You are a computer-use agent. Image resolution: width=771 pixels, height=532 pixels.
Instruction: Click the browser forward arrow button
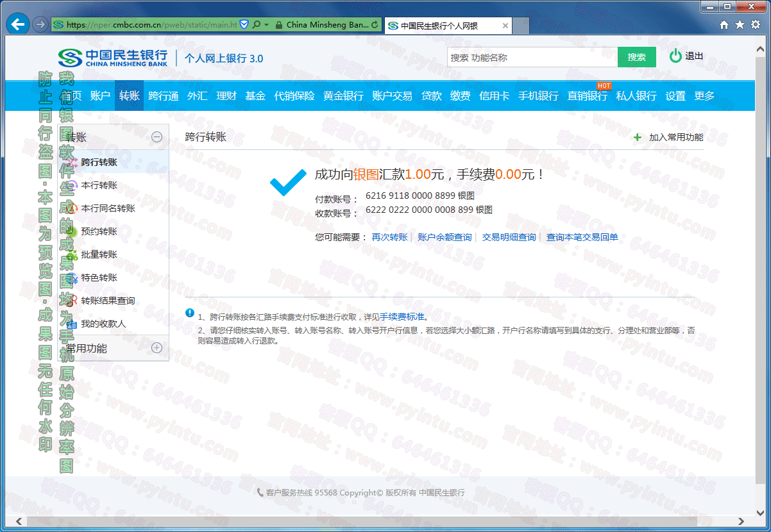[x=40, y=25]
